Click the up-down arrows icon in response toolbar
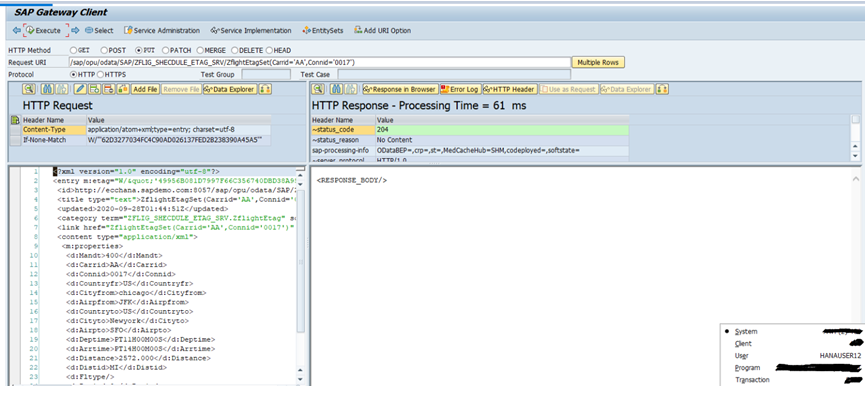 click(662, 89)
